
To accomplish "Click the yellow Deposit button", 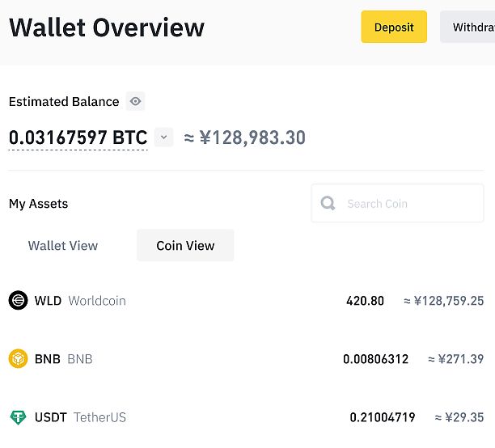I will click(x=394, y=27).
